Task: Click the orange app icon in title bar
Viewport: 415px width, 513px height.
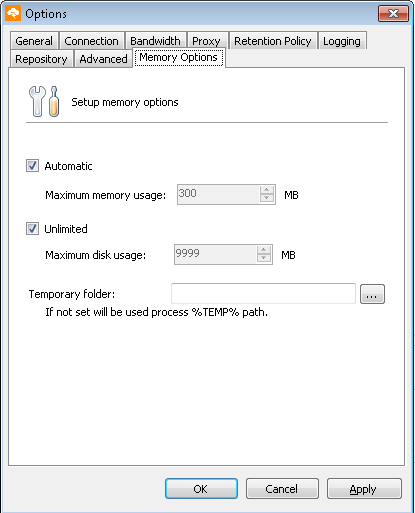Action: tap(13, 13)
